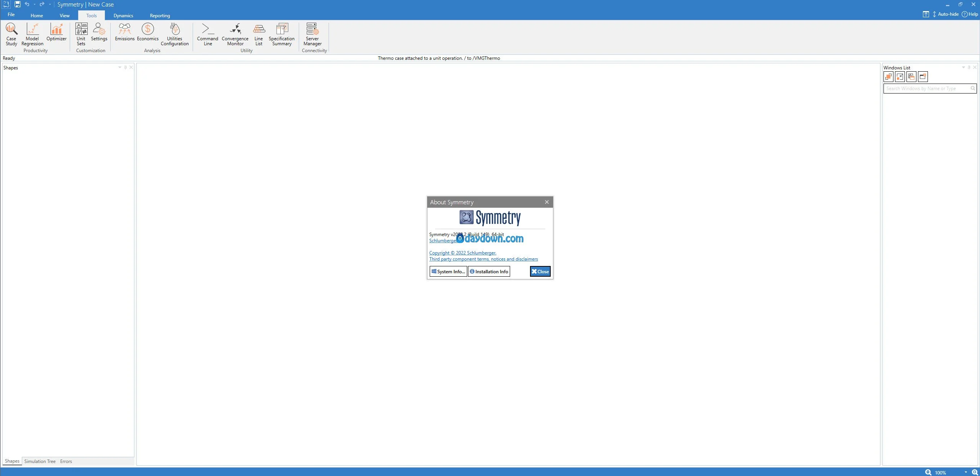Expand the Shapes panel pin
The width and height of the screenshot is (980, 476).
(x=124, y=67)
